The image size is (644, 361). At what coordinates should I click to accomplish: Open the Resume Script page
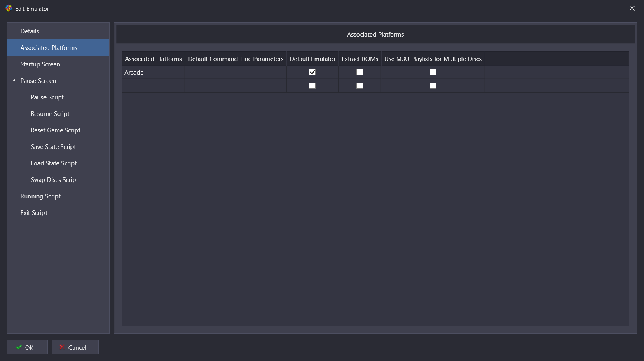coord(58,114)
